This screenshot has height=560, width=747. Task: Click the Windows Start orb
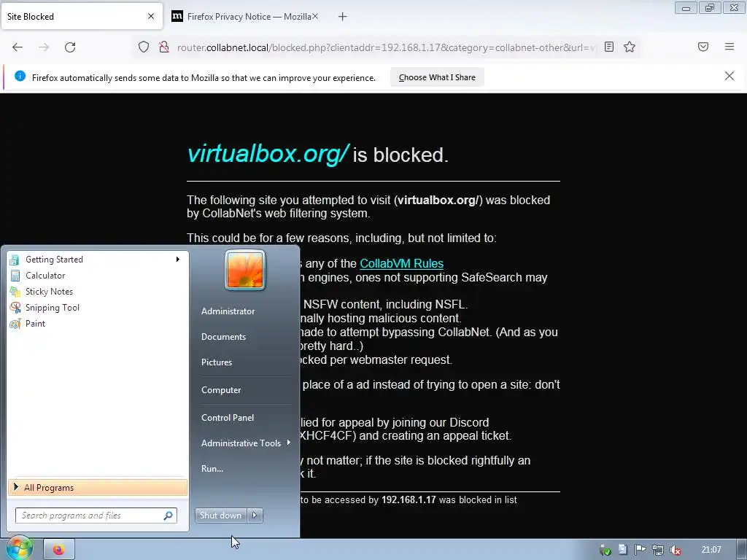[x=18, y=548]
